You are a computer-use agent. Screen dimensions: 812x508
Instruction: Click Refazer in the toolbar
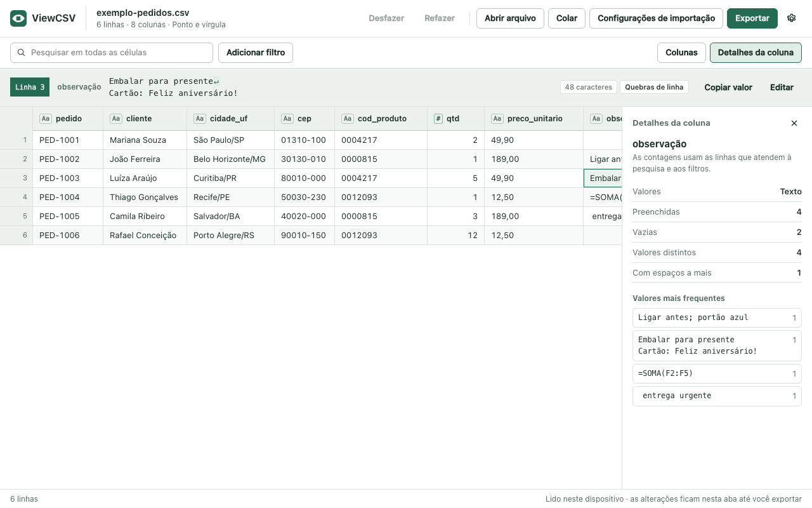440,18
